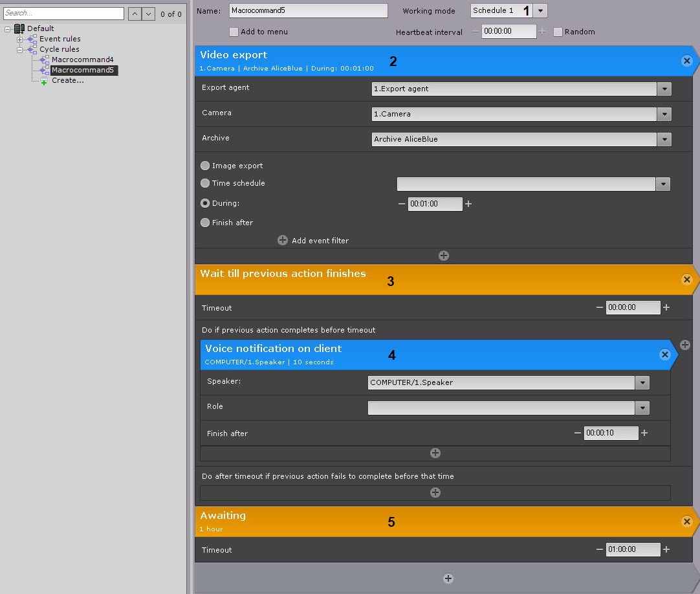The image size is (700, 594).
Task: Delete the Wait till previous action block
Action: pos(686,280)
